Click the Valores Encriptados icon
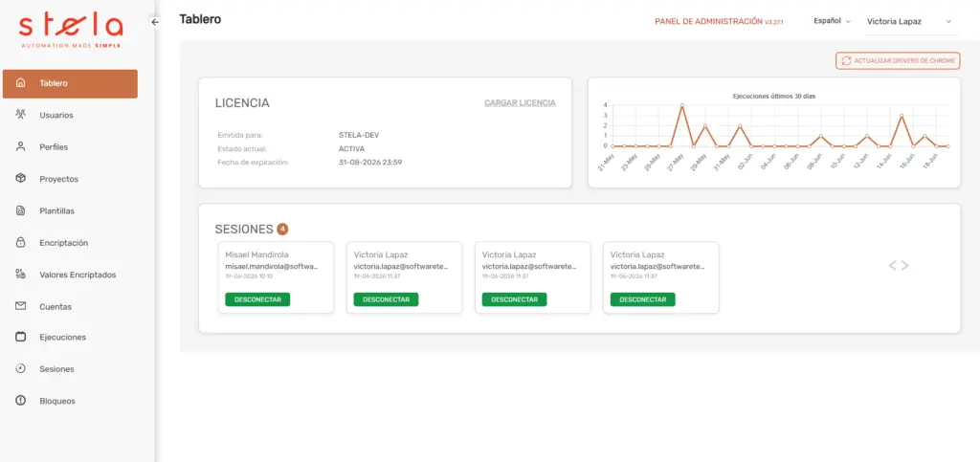 click(21, 275)
